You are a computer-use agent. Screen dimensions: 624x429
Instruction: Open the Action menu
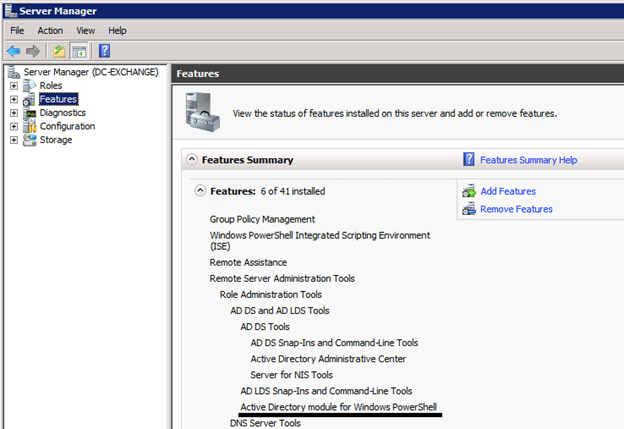(50, 30)
